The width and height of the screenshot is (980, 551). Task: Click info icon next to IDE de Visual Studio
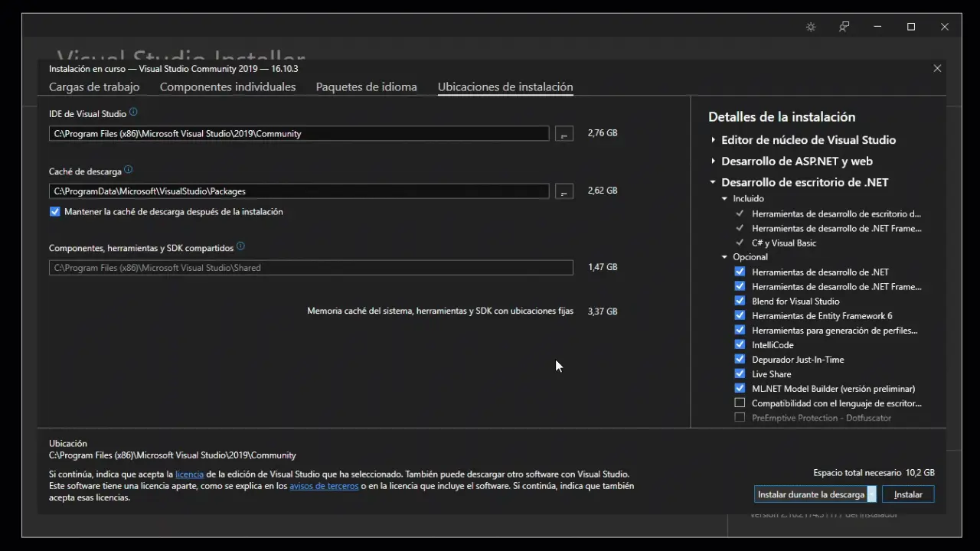point(133,112)
